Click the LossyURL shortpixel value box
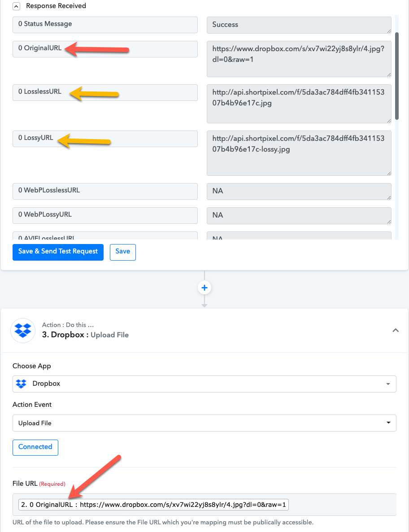This screenshot has width=409, height=532. point(299,153)
